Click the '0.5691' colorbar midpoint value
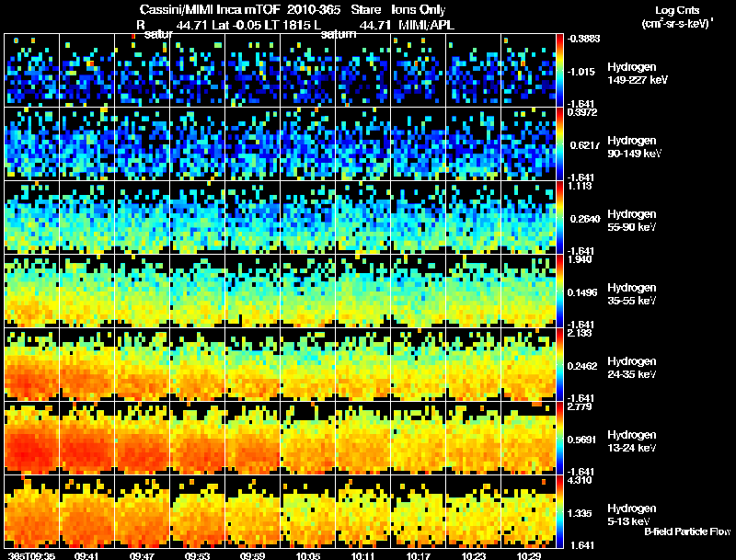The width and height of the screenshot is (736, 560). click(x=582, y=440)
